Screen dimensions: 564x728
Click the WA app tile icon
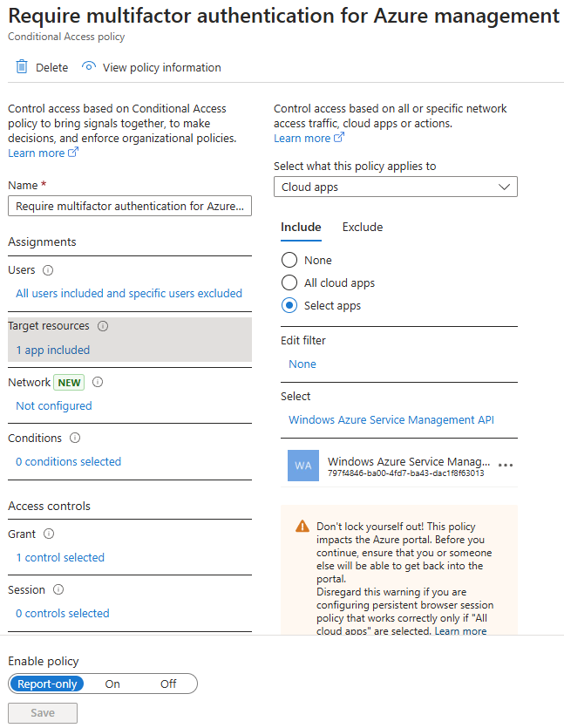(x=303, y=466)
